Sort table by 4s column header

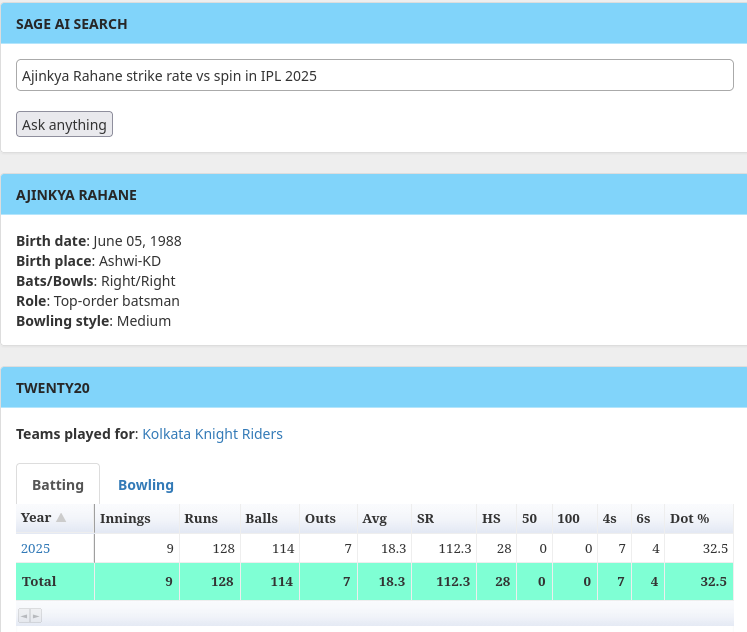pos(614,518)
